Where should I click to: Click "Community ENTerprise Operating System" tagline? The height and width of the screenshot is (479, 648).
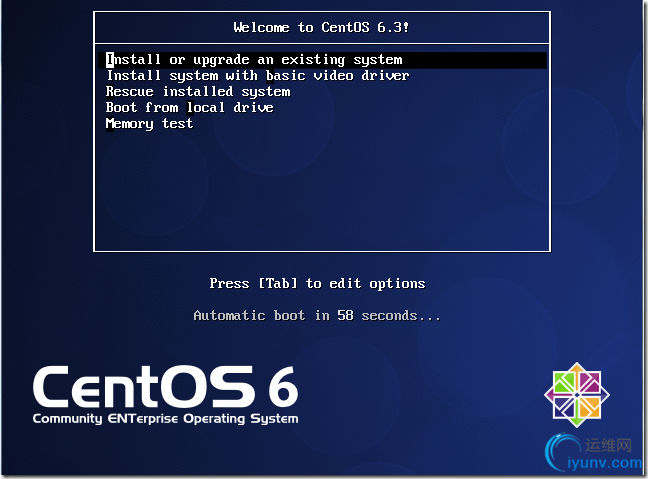pos(165,419)
